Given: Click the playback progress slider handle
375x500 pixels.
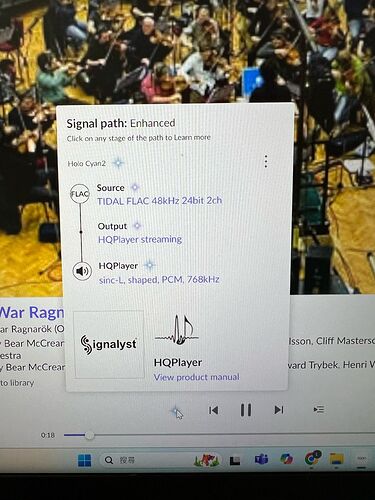Looking at the screenshot, I should click(89, 435).
